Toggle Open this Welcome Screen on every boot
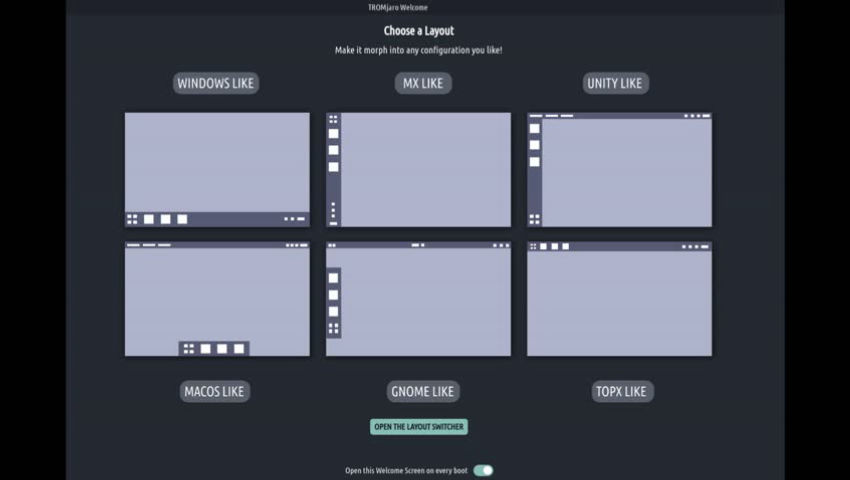This screenshot has height=480, width=850. [483, 470]
